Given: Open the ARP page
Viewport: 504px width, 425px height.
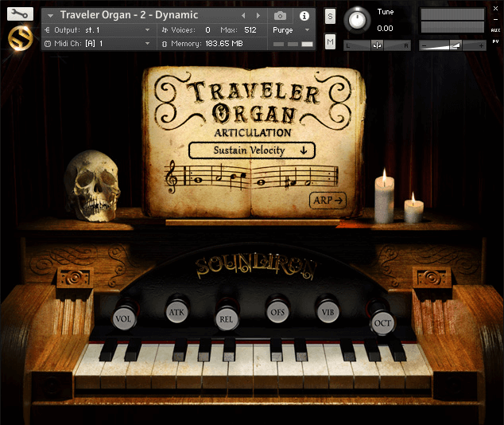Looking at the screenshot, I should click(x=328, y=201).
